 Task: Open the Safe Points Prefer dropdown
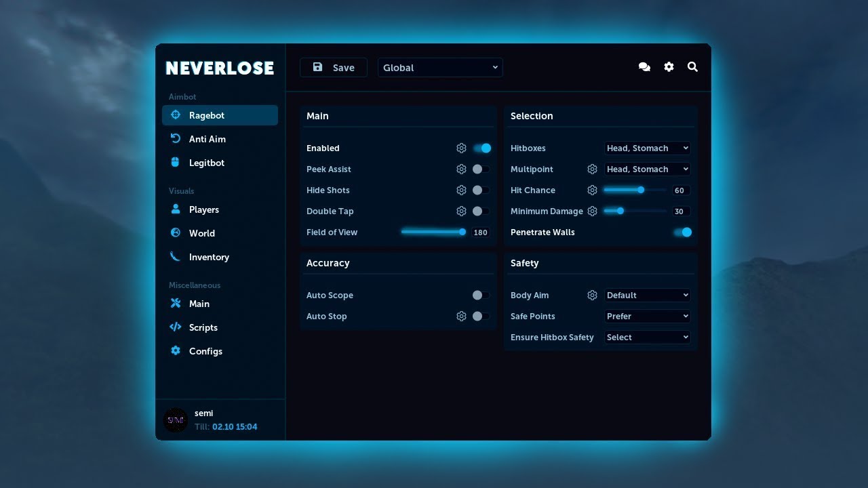click(x=648, y=316)
